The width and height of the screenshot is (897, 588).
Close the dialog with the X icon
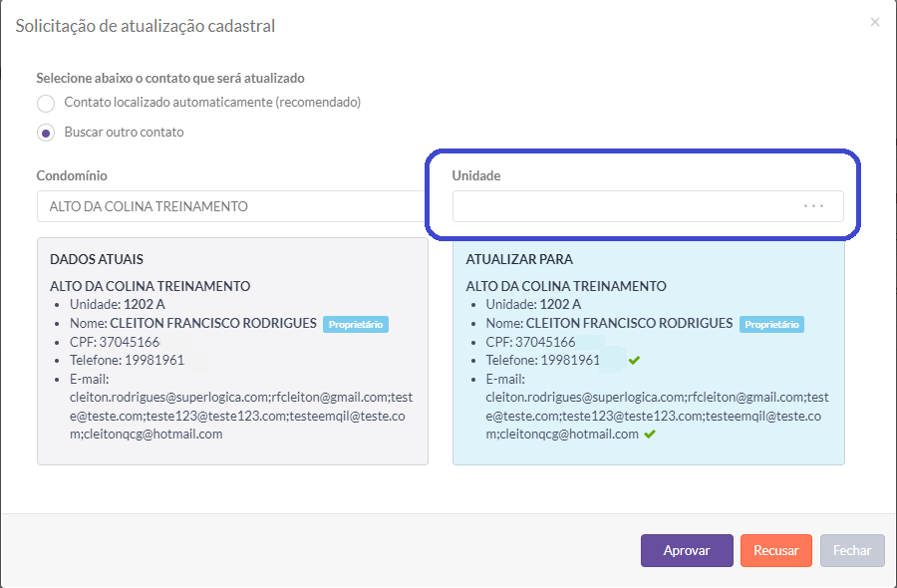(x=875, y=22)
